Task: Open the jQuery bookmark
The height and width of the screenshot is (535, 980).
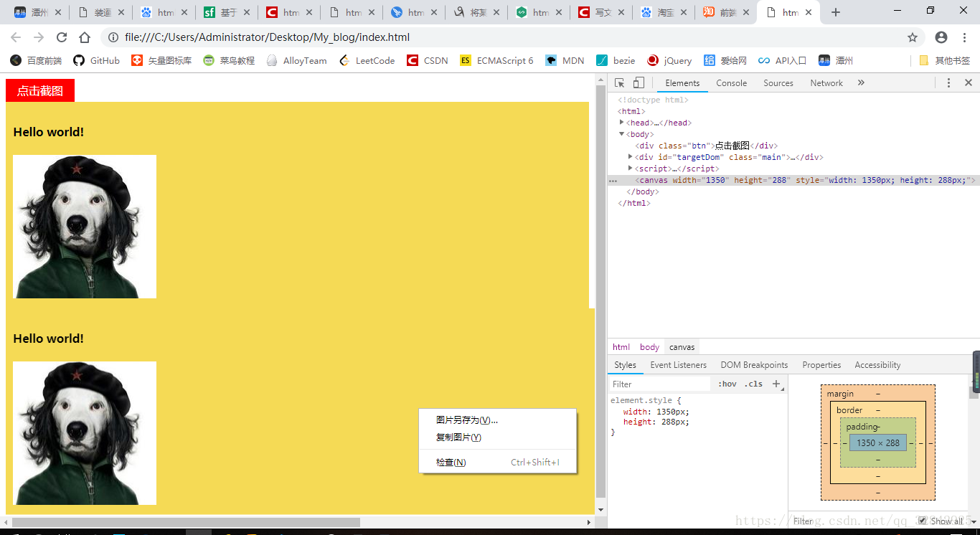Action: coord(669,61)
